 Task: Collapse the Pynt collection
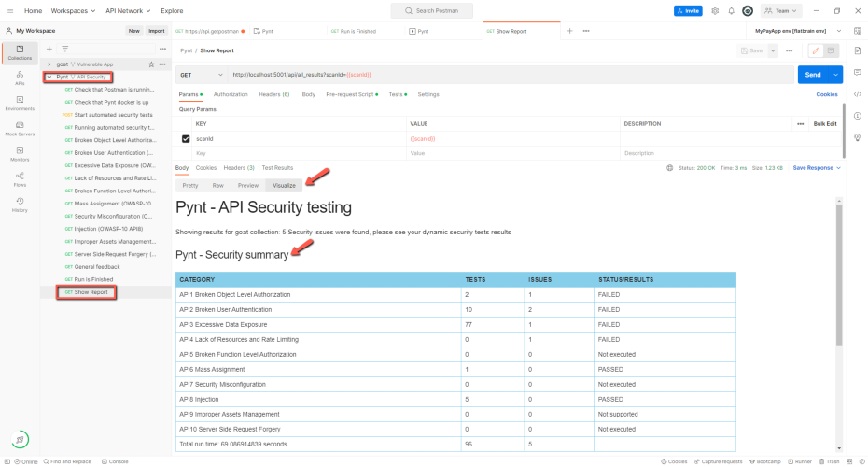pos(49,77)
